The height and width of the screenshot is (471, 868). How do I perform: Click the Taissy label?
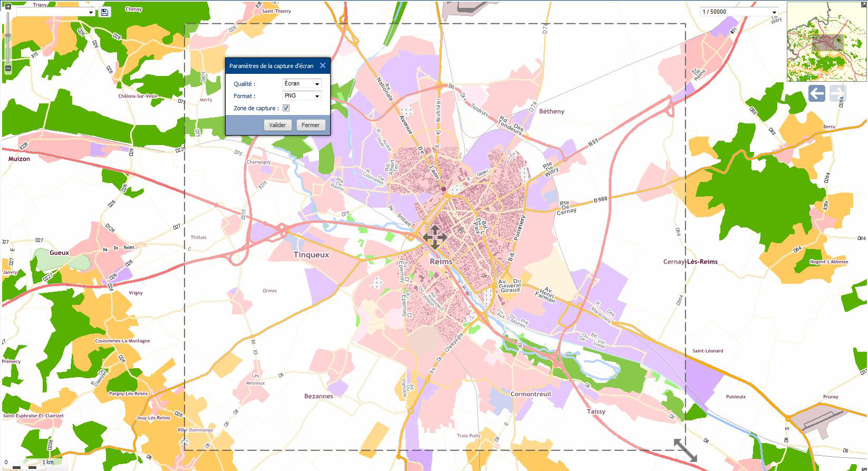click(596, 411)
